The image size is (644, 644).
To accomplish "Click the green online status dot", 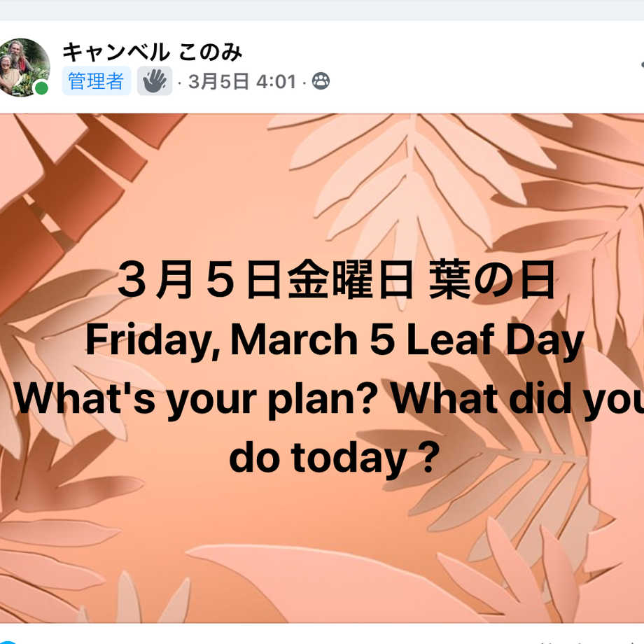I will (41, 88).
